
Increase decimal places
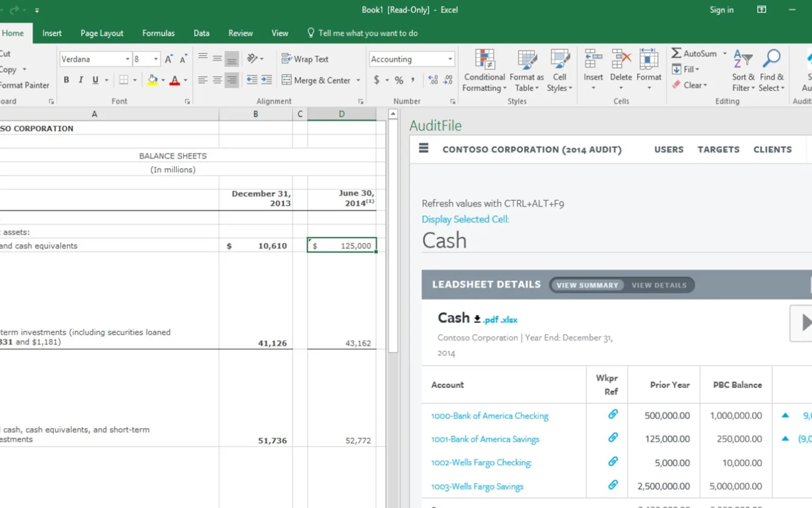pyautogui.click(x=433, y=80)
